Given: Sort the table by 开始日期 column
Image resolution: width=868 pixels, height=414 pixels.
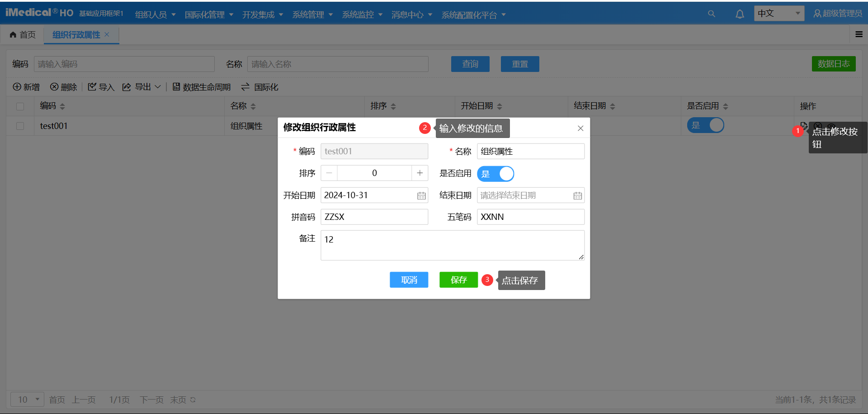Looking at the screenshot, I should click(500, 106).
